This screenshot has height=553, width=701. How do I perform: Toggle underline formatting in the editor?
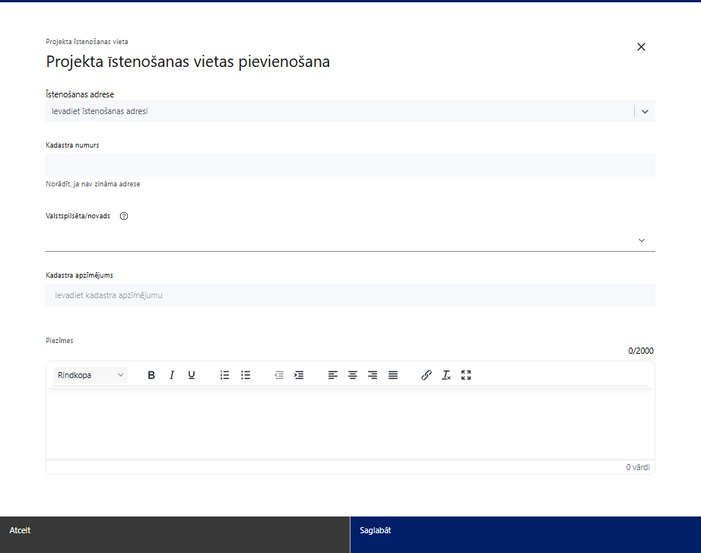click(191, 375)
